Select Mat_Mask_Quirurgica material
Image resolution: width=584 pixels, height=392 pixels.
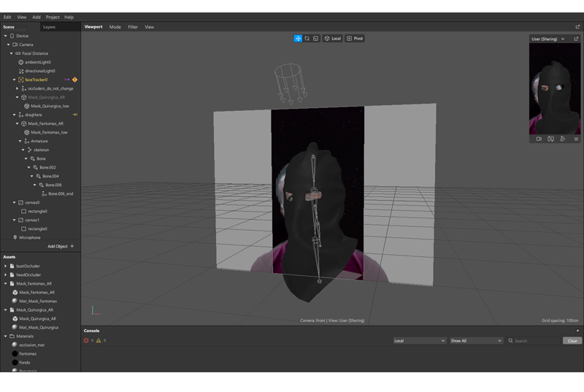pyautogui.click(x=40, y=327)
